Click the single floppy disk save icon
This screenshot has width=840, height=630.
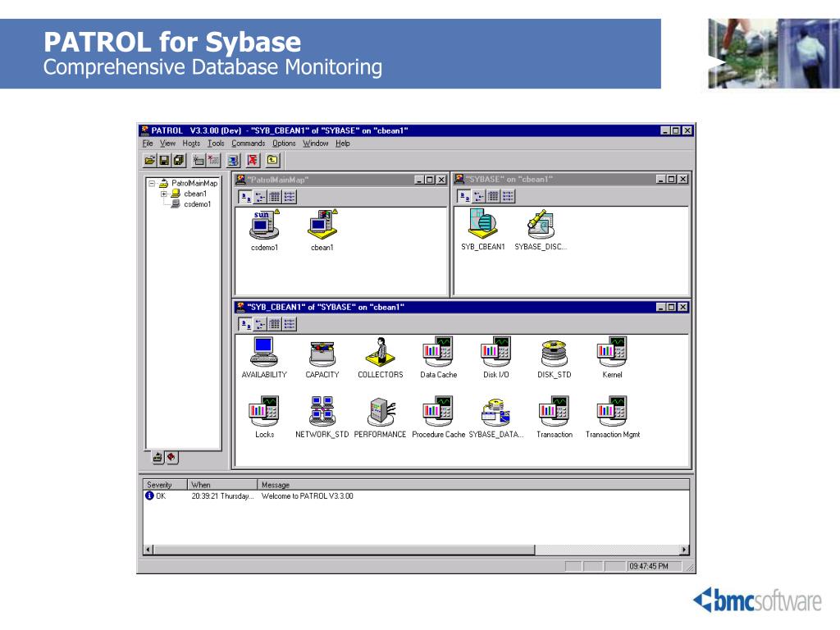click(x=164, y=160)
